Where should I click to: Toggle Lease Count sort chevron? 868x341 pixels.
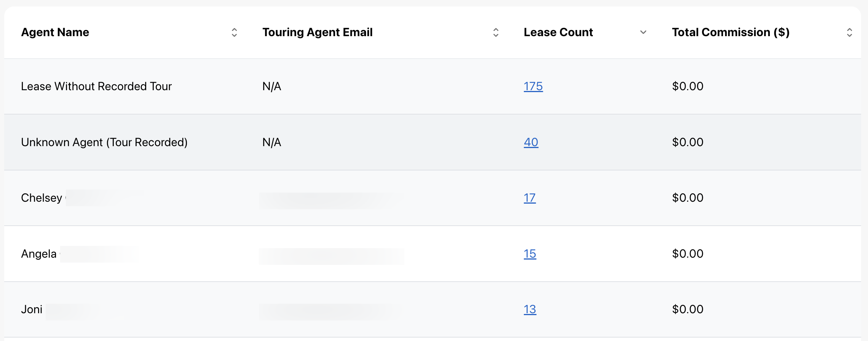point(643,32)
